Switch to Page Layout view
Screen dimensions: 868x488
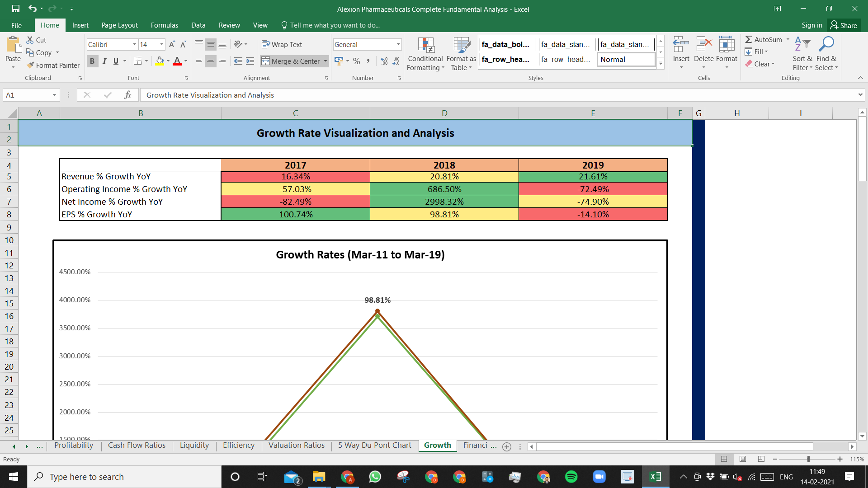pos(743,459)
